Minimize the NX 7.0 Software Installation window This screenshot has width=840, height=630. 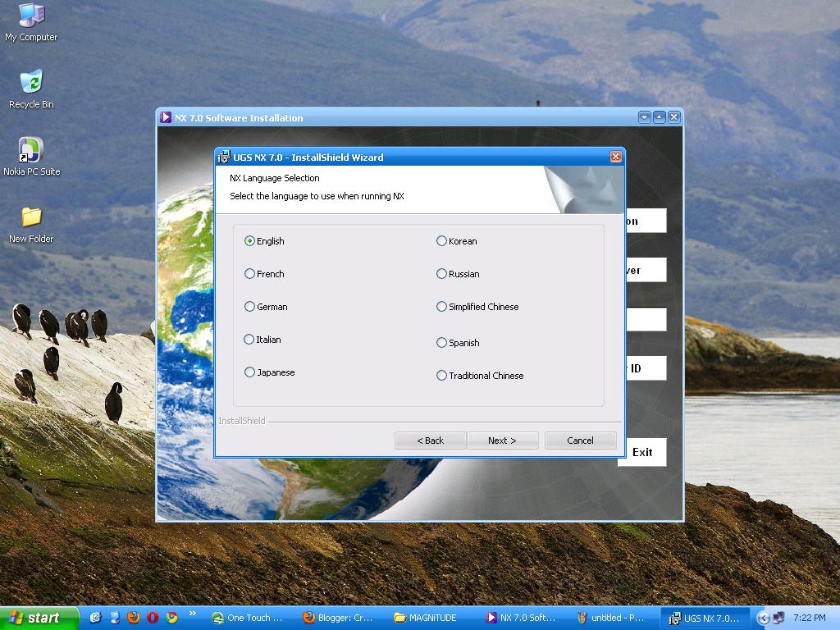click(x=645, y=117)
